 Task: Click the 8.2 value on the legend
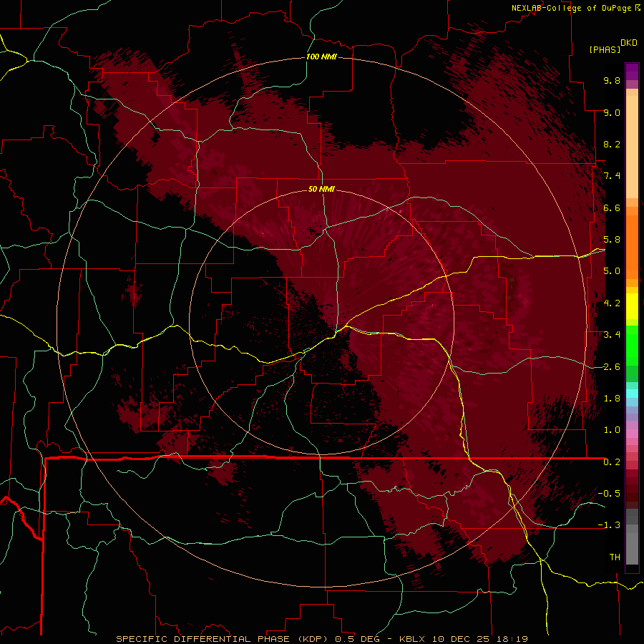click(612, 144)
